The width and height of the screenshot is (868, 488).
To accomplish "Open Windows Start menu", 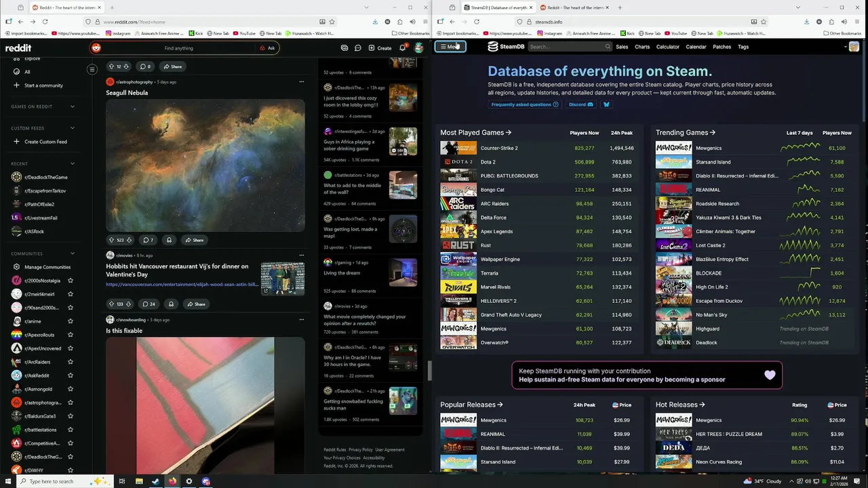I will point(8,481).
